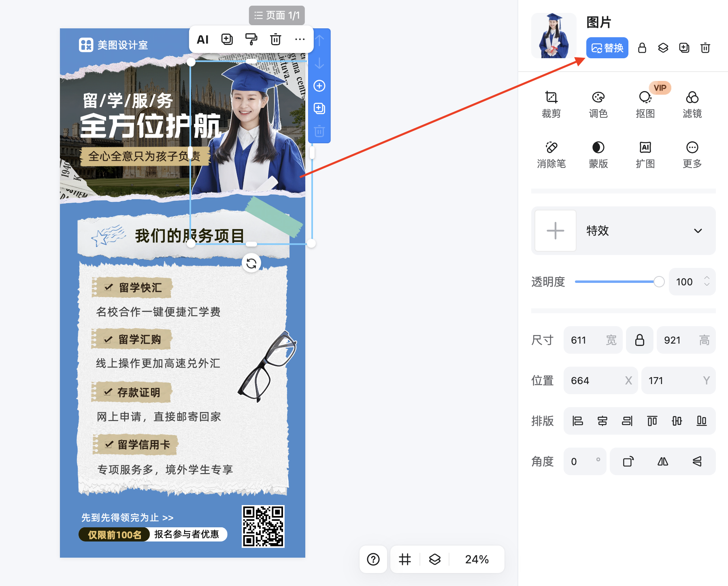This screenshot has width=728, height=586.
Task: Toggle the grid display in the bottom bar
Action: (x=404, y=559)
